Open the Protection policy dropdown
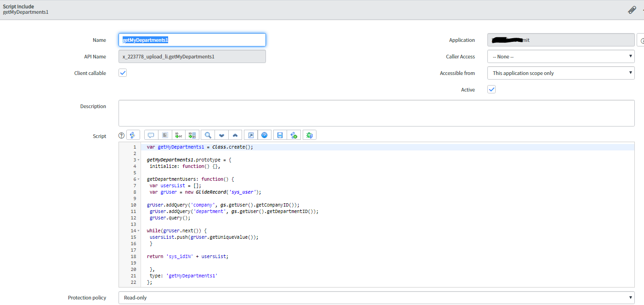 pos(377,298)
